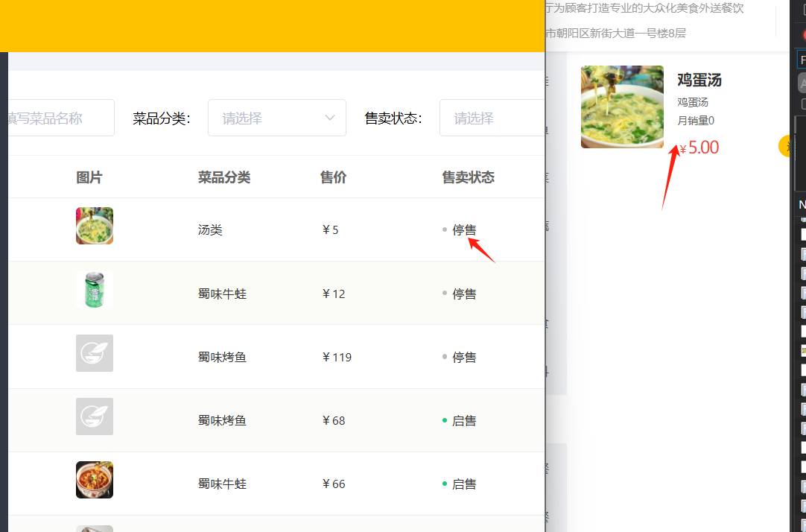Click the ¥12 price cell
806x532 pixels.
point(334,294)
